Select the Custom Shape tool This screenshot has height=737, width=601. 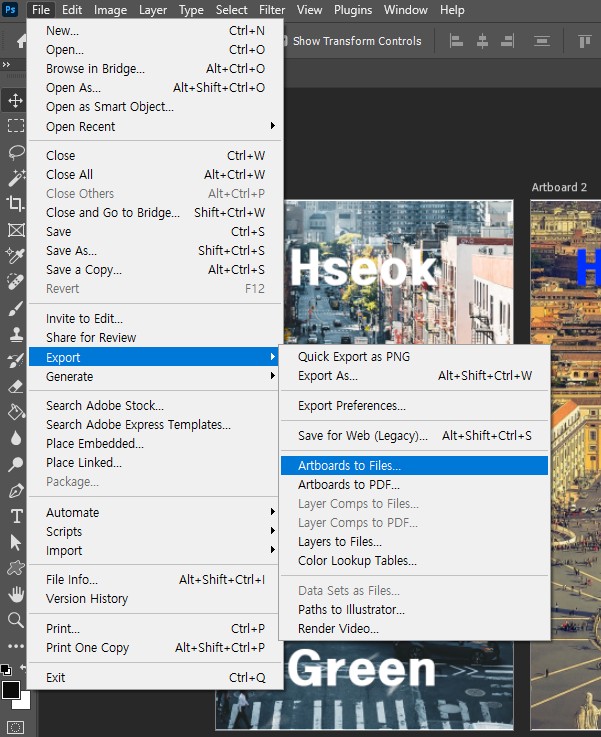click(16, 568)
